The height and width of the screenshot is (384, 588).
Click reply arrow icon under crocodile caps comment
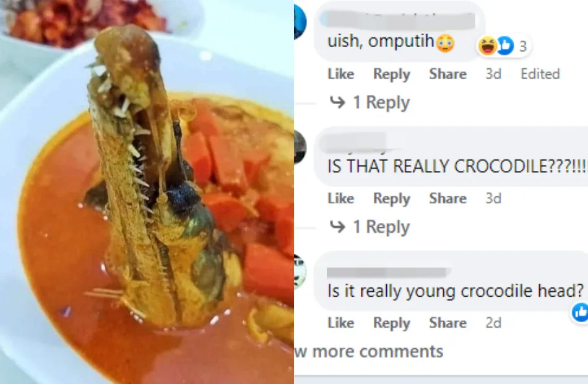[337, 226]
